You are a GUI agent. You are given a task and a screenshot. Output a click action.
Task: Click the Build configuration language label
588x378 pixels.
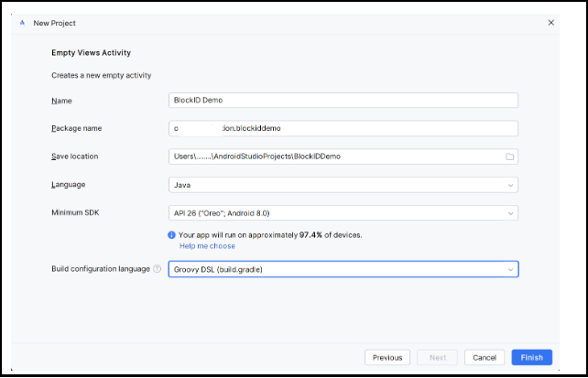[100, 269]
